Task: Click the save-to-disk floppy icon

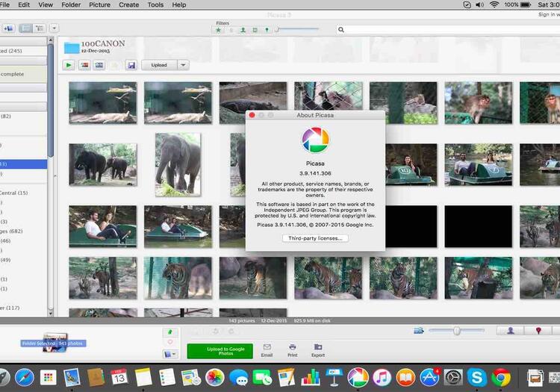Action: [x=131, y=65]
